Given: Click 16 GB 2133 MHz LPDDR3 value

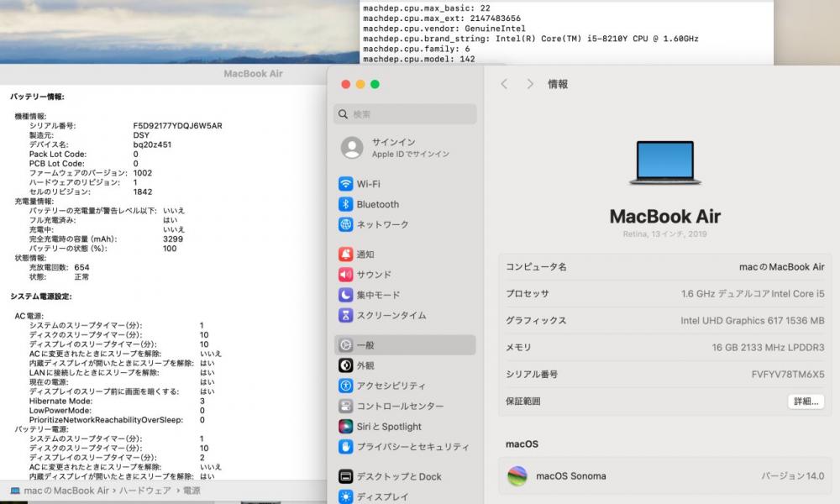Looking at the screenshot, I should click(x=768, y=347).
